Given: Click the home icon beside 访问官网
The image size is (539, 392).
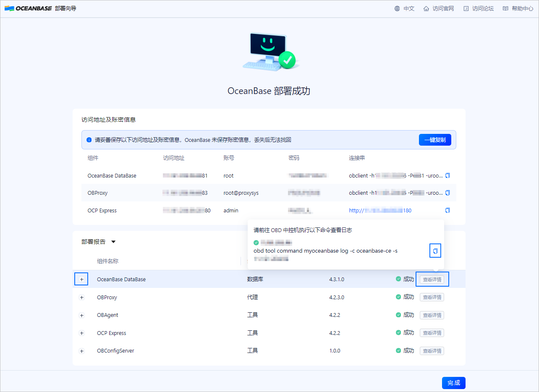Looking at the screenshot, I should click(x=425, y=8).
